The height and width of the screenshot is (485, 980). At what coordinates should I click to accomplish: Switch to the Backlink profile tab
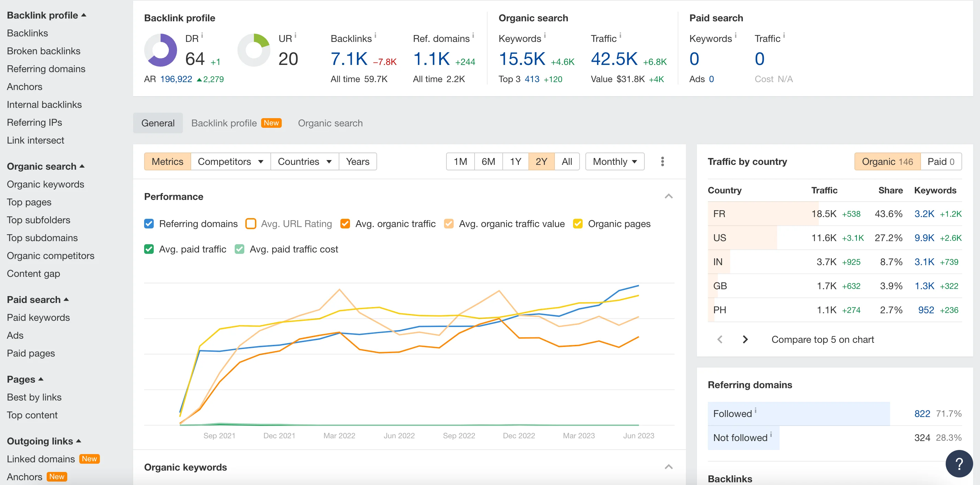[224, 123]
